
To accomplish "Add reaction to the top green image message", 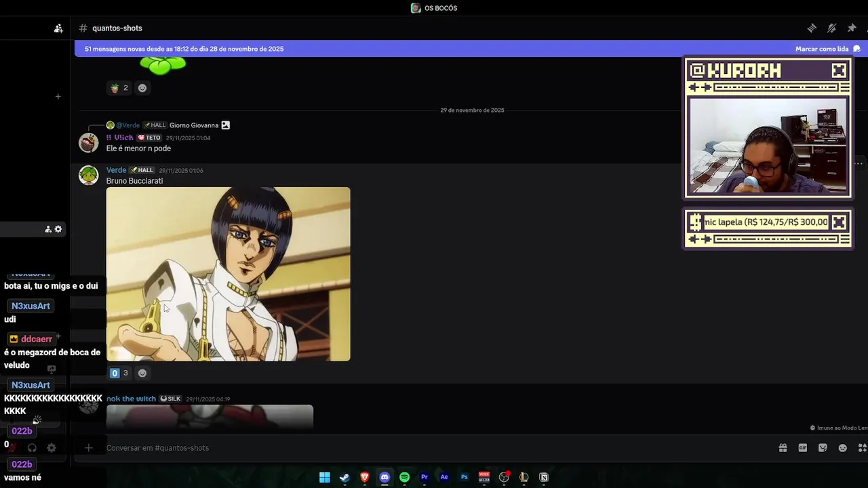I will [x=142, y=87].
